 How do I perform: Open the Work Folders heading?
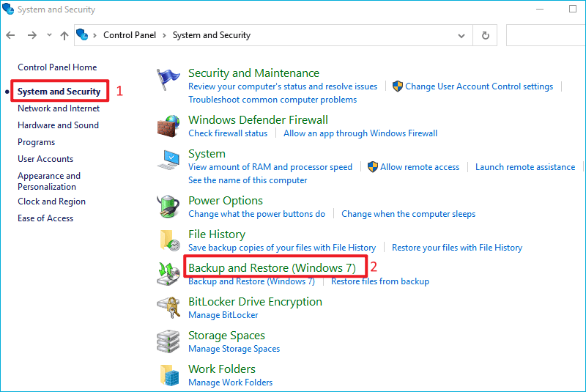(222, 369)
